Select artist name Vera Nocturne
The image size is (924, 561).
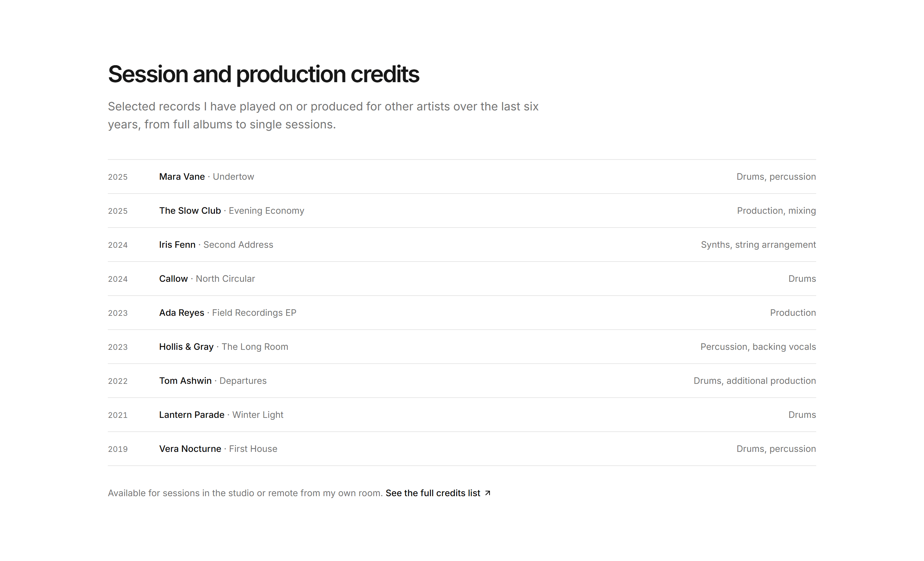(x=190, y=449)
